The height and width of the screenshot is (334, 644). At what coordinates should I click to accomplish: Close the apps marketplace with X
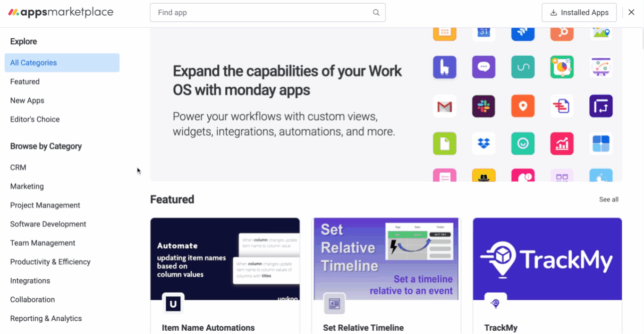(631, 12)
